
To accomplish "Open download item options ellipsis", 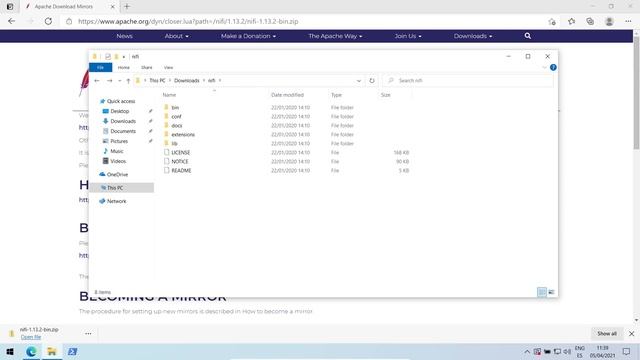I will point(88,333).
